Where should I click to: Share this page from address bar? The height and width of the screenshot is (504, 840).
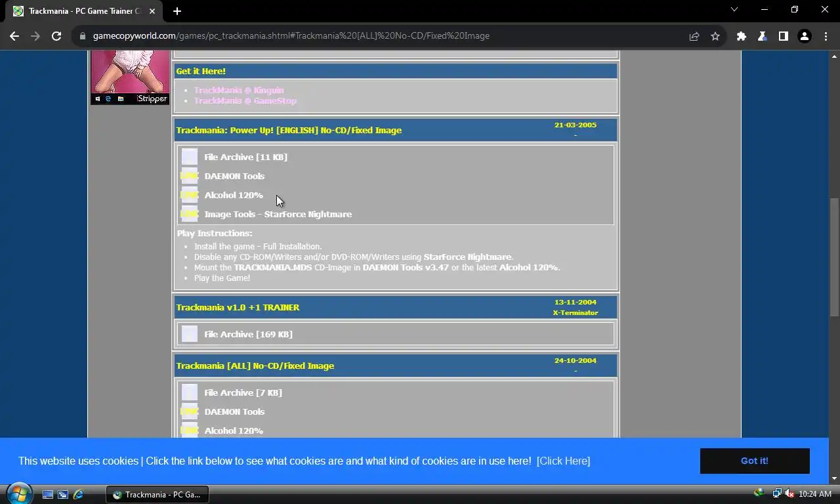[694, 36]
